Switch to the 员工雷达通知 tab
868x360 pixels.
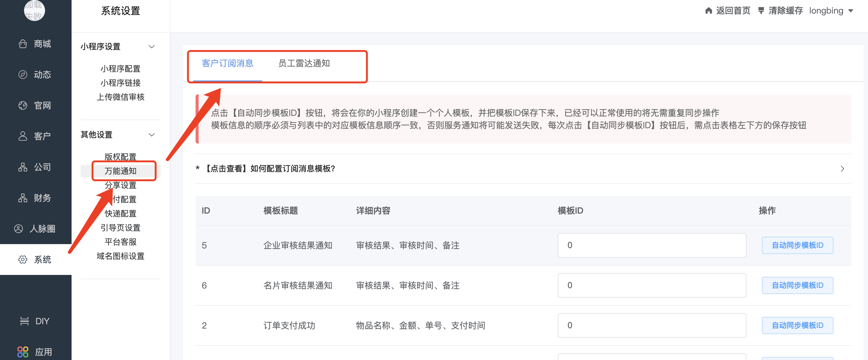[x=304, y=63]
